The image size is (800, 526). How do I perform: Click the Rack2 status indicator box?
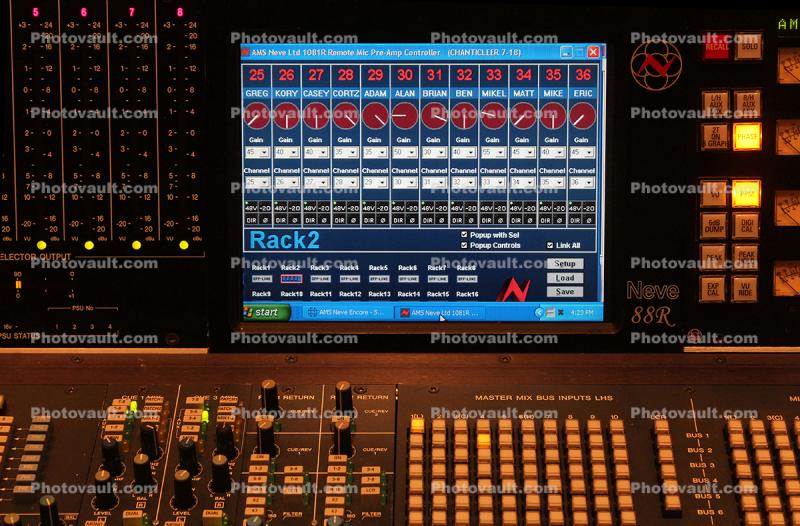(x=291, y=279)
